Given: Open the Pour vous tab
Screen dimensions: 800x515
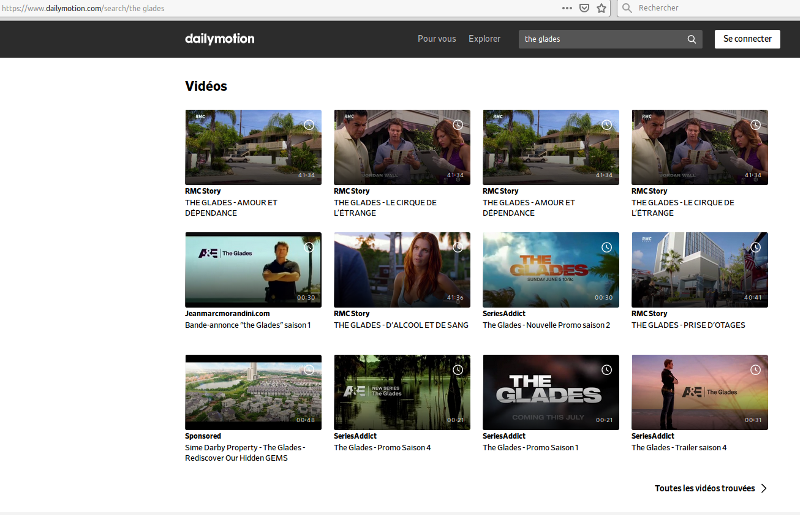Looking at the screenshot, I should 436,39.
